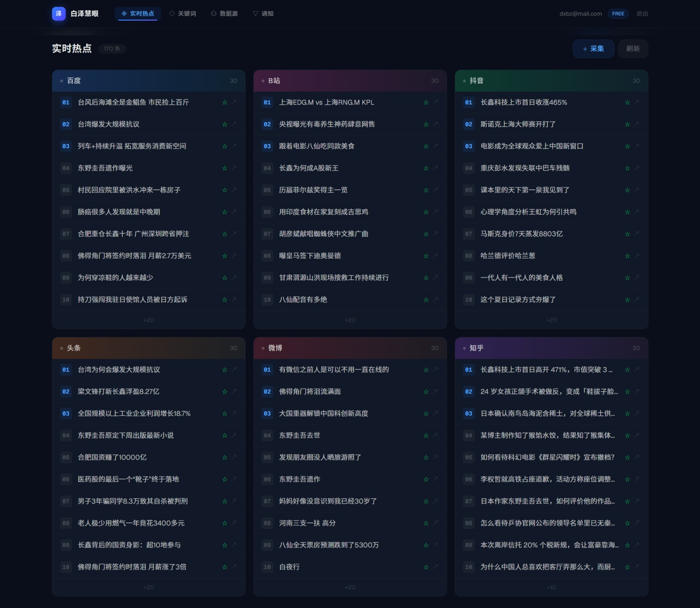Star the 合肥国资赚了10000亿 item
The image size is (700, 608).
coord(224,457)
